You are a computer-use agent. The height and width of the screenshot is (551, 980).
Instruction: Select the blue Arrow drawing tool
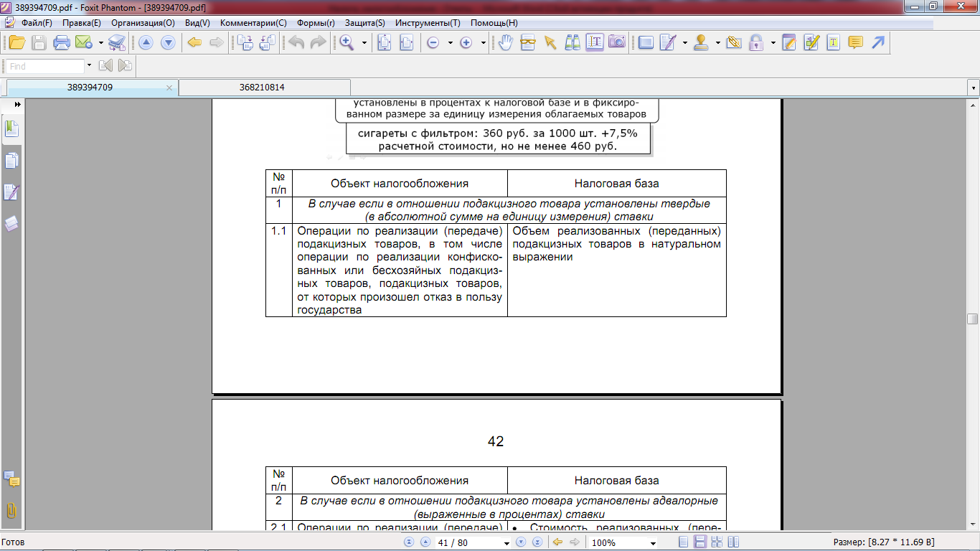[878, 42]
